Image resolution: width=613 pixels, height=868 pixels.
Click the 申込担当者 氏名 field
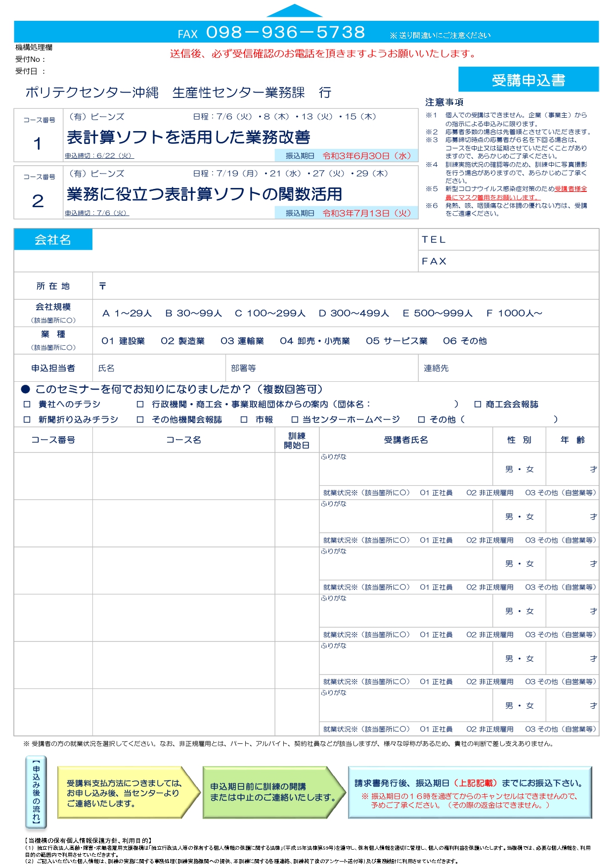(x=159, y=368)
